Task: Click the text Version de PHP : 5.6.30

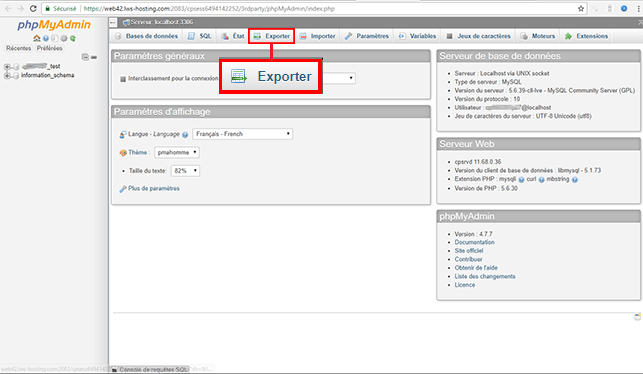Action: (x=486, y=189)
